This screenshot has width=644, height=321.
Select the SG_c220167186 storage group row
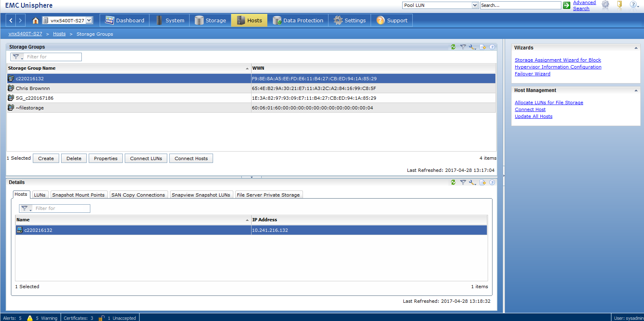[251, 98]
